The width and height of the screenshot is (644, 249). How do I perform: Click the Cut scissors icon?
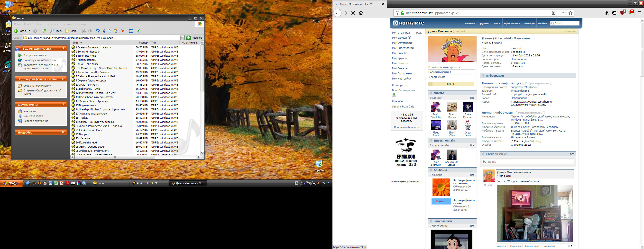[104, 31]
